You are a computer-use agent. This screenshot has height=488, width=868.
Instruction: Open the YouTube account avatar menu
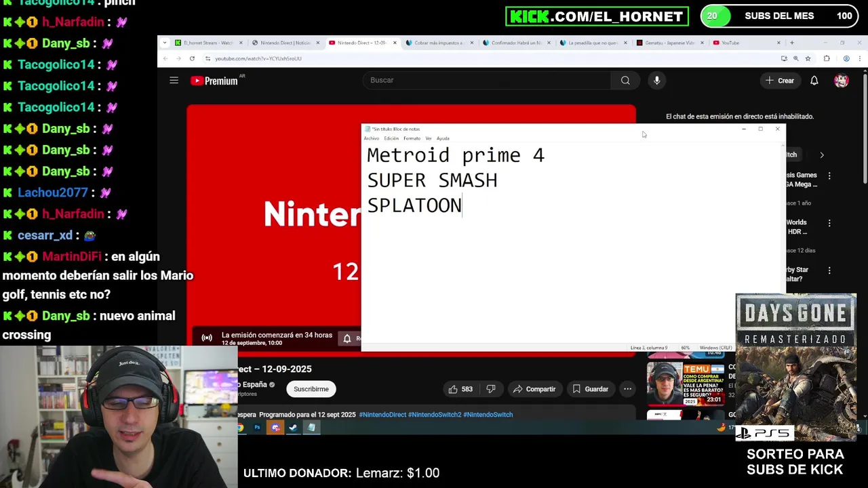click(842, 81)
